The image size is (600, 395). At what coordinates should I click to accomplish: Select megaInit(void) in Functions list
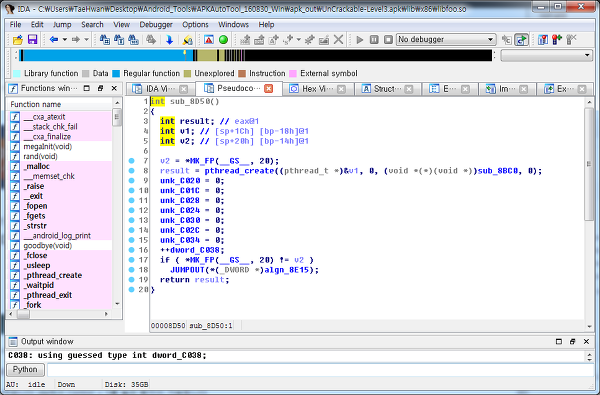point(48,146)
